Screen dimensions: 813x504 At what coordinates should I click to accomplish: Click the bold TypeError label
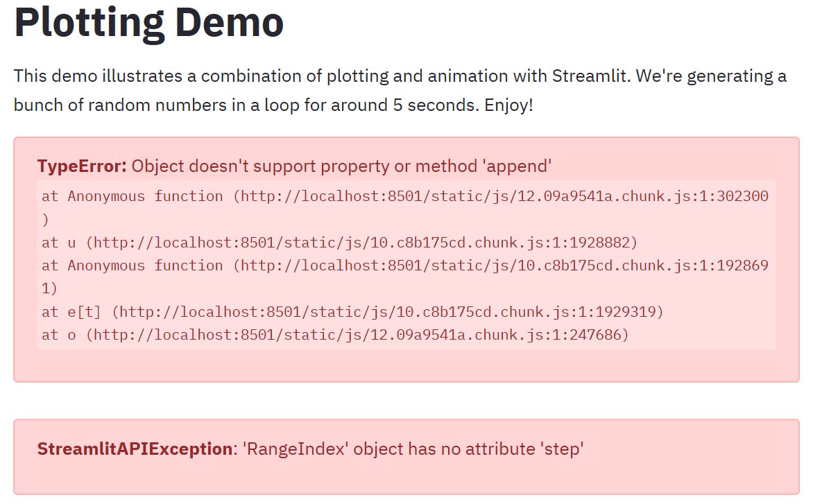[82, 166]
